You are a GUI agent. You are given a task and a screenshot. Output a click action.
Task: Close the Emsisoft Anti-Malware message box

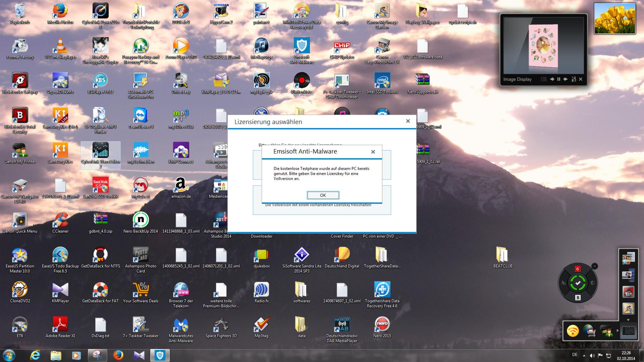click(x=373, y=152)
